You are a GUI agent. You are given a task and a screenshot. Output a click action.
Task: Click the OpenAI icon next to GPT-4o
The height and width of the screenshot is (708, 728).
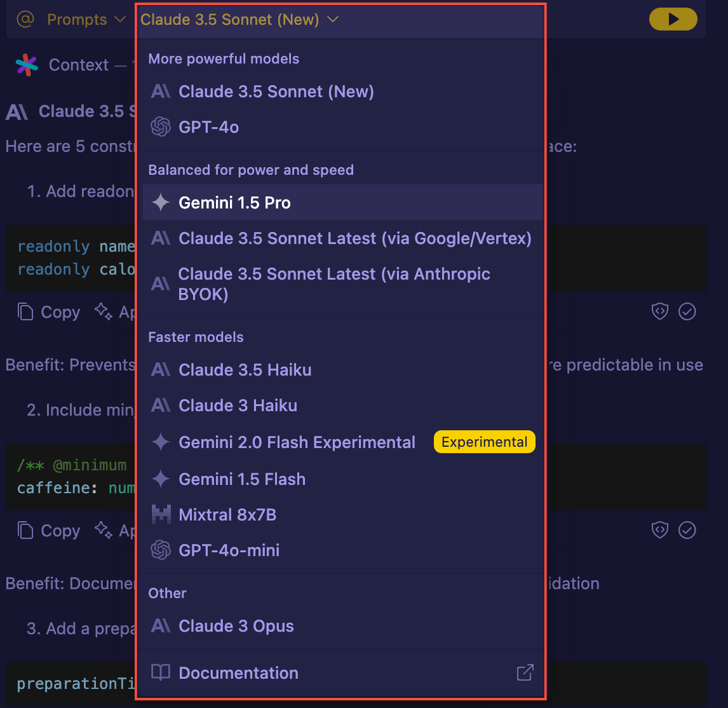(161, 127)
